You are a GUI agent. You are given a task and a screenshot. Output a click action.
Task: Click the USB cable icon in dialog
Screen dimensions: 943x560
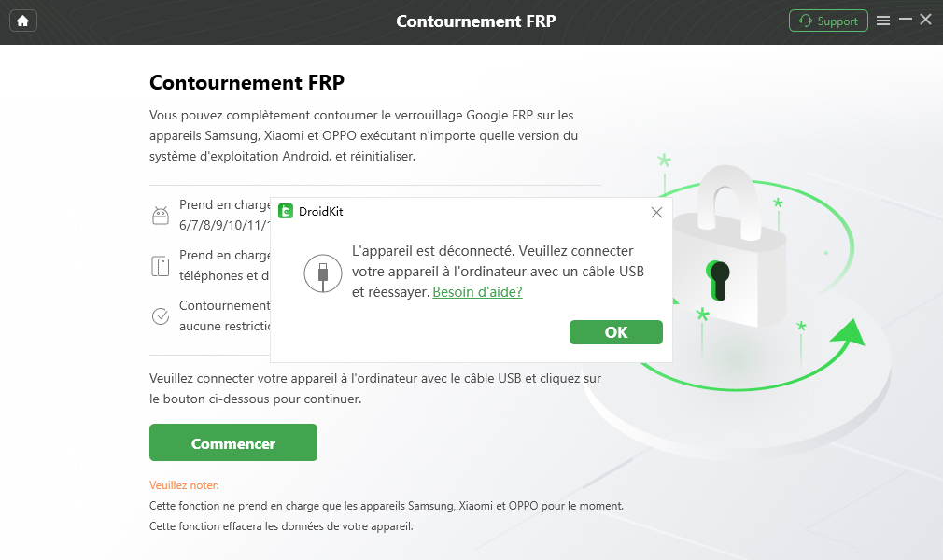[323, 273]
